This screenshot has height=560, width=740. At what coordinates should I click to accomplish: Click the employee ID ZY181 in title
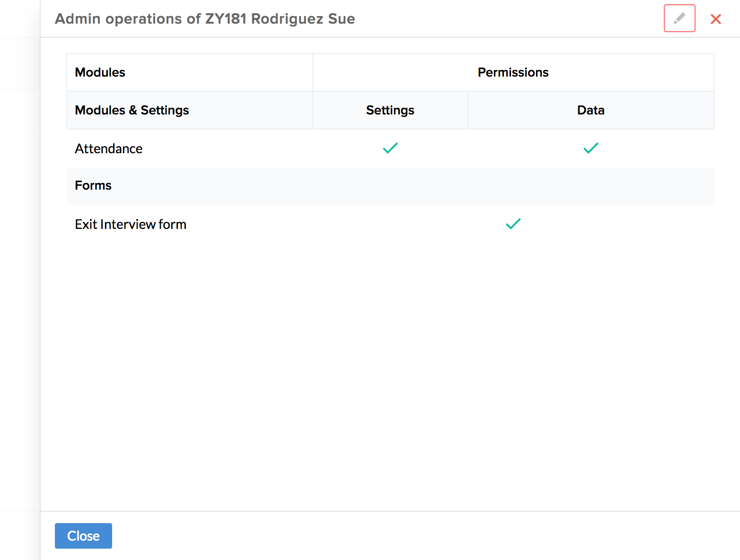click(226, 19)
